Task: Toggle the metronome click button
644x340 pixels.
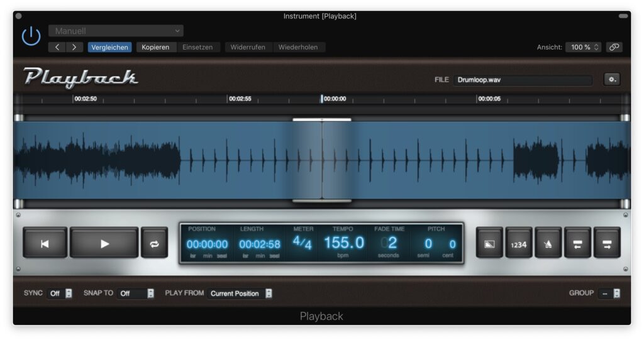Action: 548,243
